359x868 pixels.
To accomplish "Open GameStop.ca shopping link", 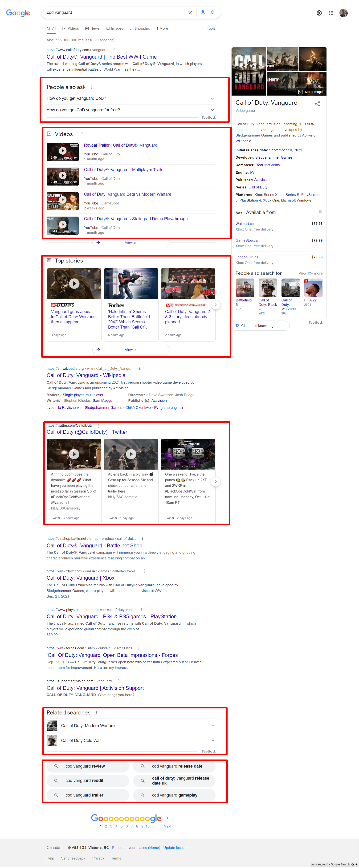I will (247, 241).
